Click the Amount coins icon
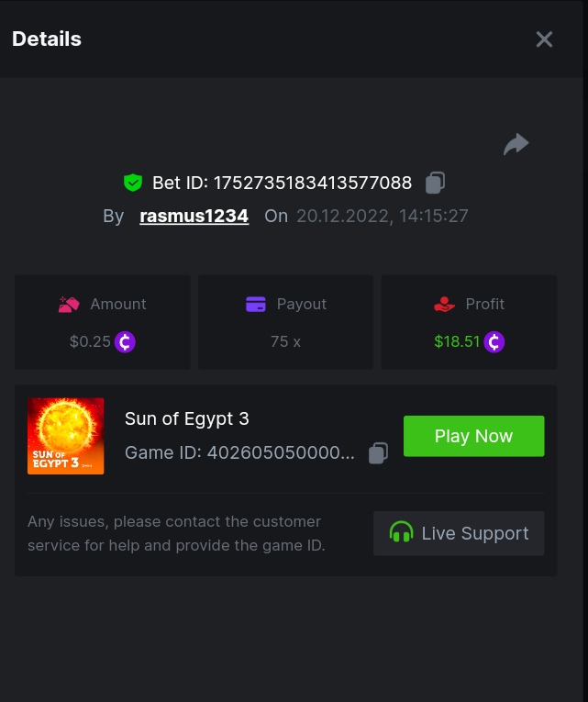The image size is (588, 702). click(x=69, y=305)
